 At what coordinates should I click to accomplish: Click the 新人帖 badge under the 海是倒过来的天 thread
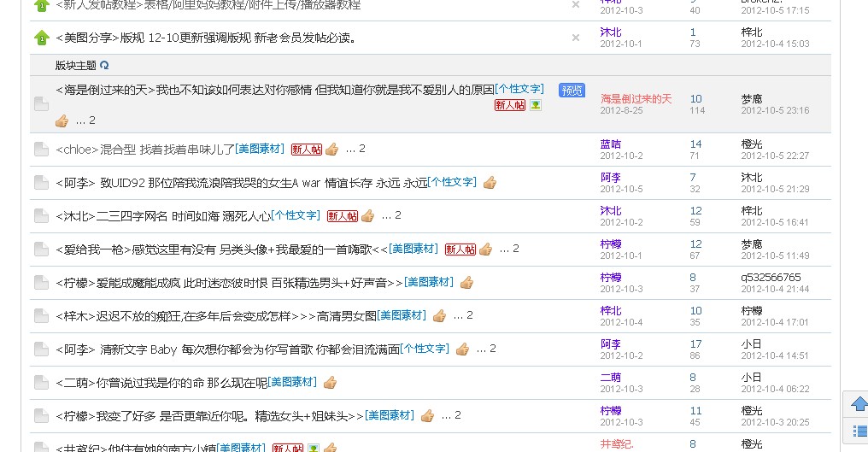[510, 105]
